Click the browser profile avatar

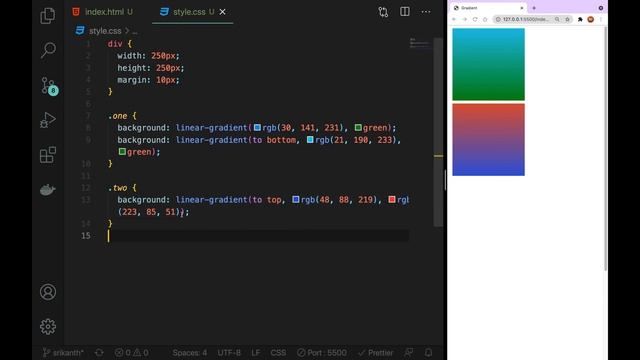[591, 19]
